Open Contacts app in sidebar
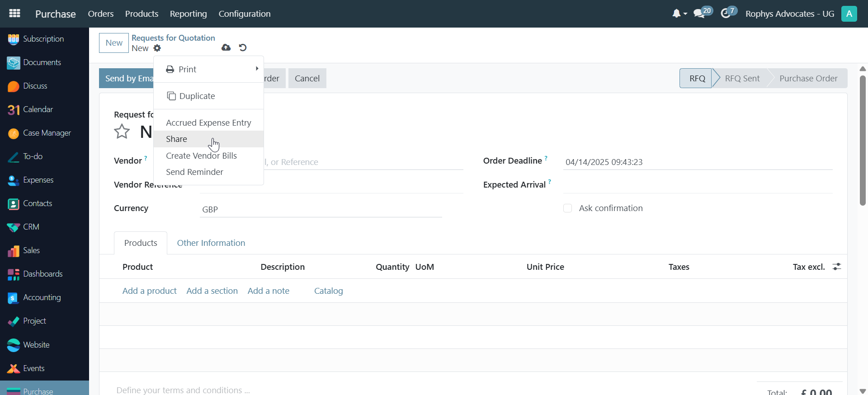Viewport: 868px width, 395px height. click(x=44, y=203)
